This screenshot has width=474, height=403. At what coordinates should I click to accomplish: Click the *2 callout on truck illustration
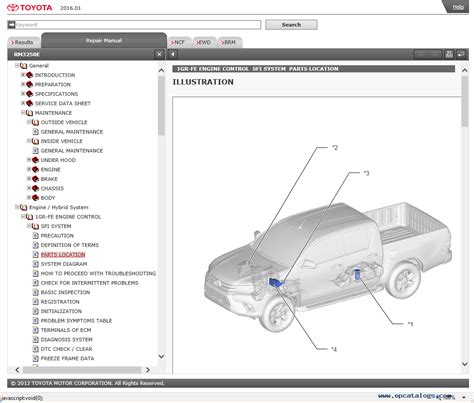tap(335, 147)
